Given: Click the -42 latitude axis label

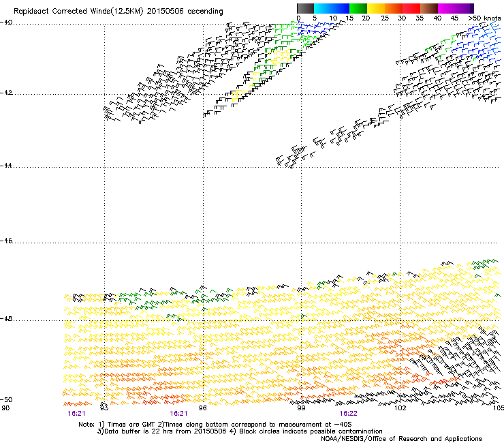Looking at the screenshot, I should click(6, 92).
